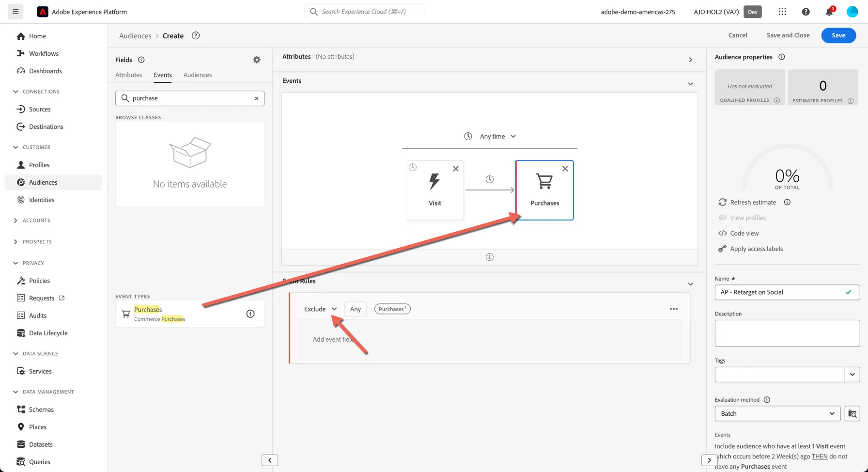The image size is (868, 472).
Task: Go to Profiles in sidebar
Action: [39, 165]
